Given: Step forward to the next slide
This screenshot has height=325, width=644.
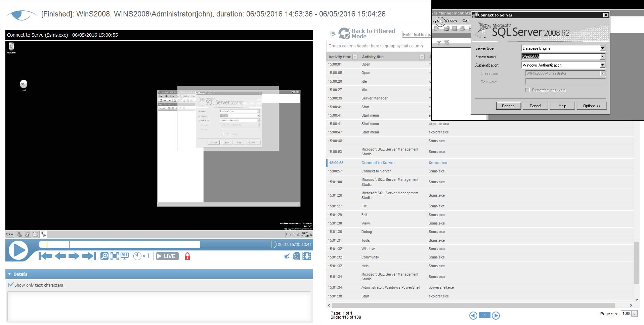Looking at the screenshot, I should click(74, 256).
